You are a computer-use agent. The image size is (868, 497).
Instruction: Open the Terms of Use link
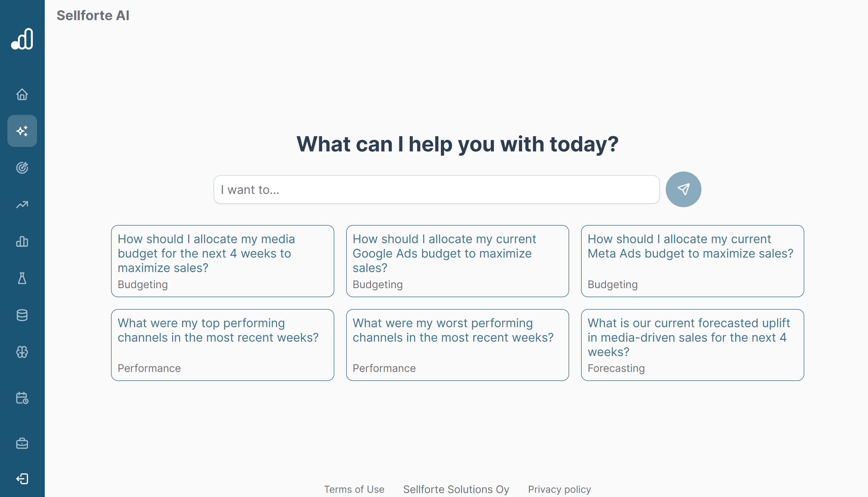[x=354, y=489]
